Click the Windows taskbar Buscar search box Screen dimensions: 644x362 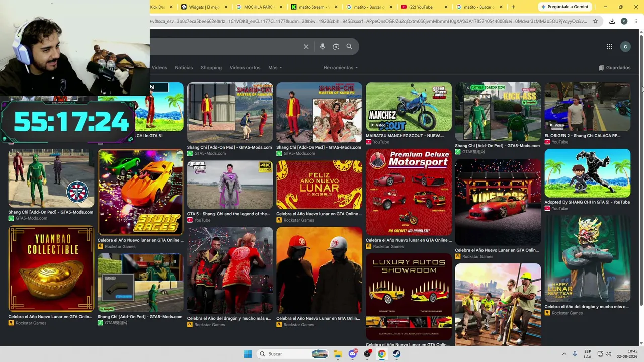(x=293, y=354)
